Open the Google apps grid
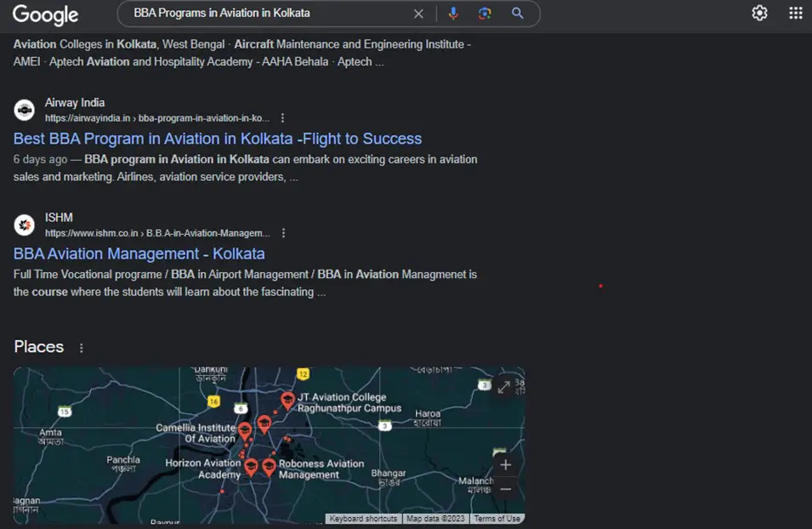 [796, 14]
